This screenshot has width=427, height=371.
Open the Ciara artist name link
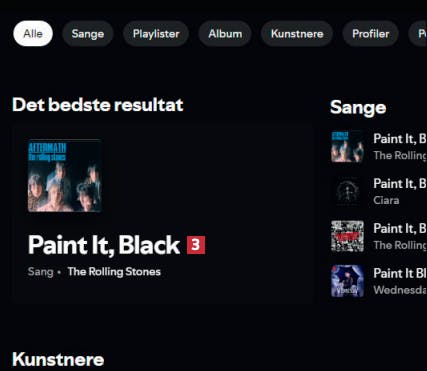click(386, 200)
